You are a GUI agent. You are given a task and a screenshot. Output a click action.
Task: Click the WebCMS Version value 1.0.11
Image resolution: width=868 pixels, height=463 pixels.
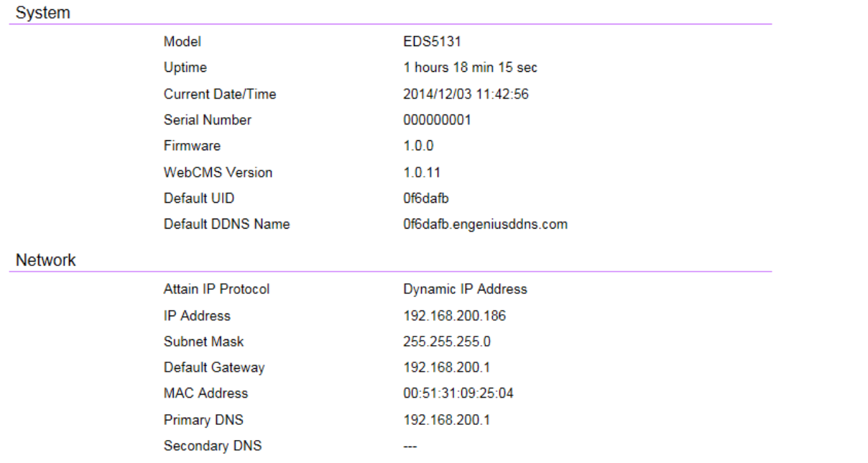(422, 173)
